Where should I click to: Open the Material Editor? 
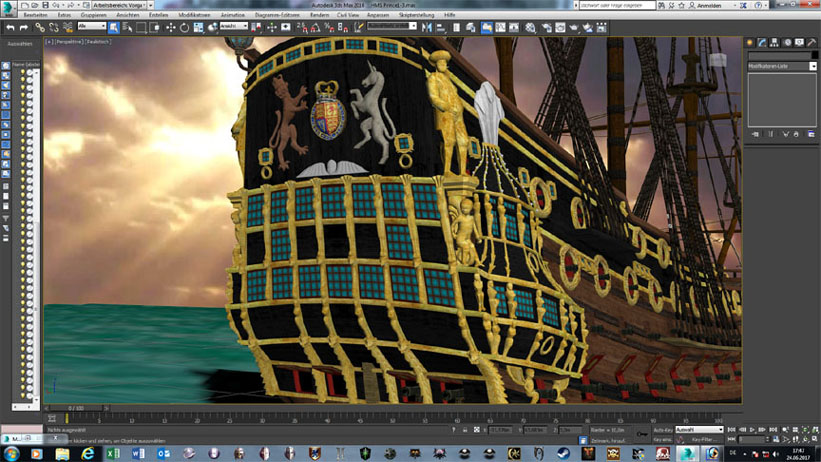[x=530, y=27]
